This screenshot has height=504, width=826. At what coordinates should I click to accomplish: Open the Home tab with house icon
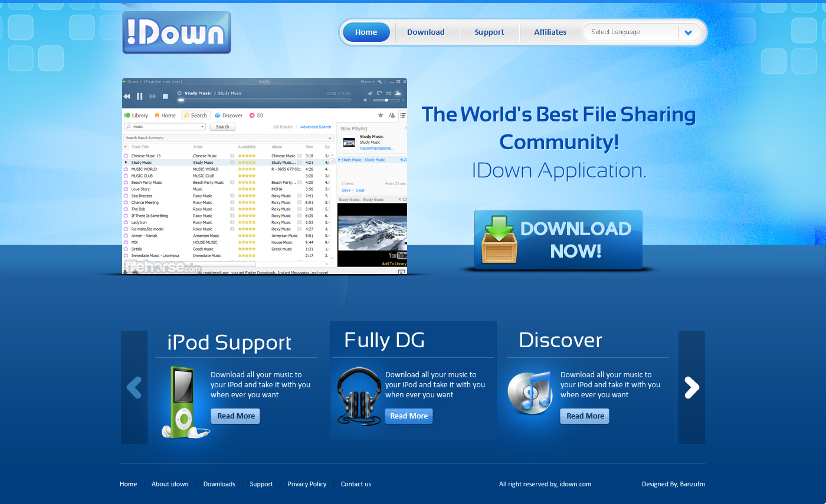click(x=165, y=116)
